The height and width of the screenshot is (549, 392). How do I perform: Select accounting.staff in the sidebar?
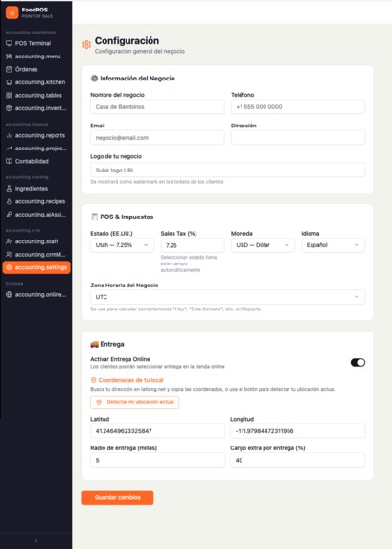[36, 241]
